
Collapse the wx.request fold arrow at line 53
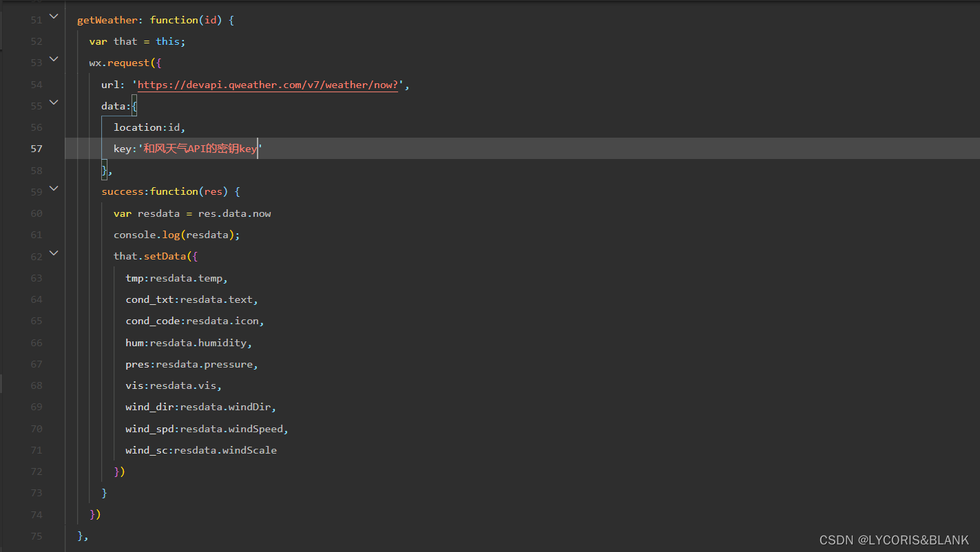[54, 59]
